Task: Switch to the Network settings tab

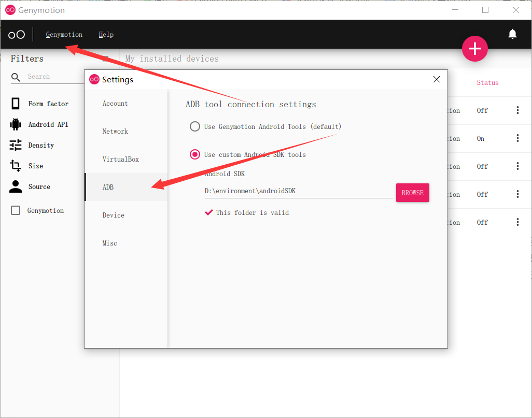Action: (126, 131)
